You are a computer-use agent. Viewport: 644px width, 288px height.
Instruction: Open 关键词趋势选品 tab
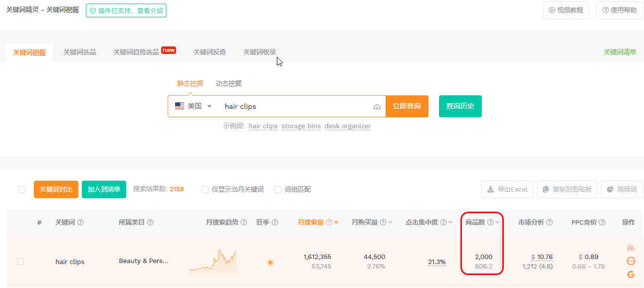click(136, 52)
